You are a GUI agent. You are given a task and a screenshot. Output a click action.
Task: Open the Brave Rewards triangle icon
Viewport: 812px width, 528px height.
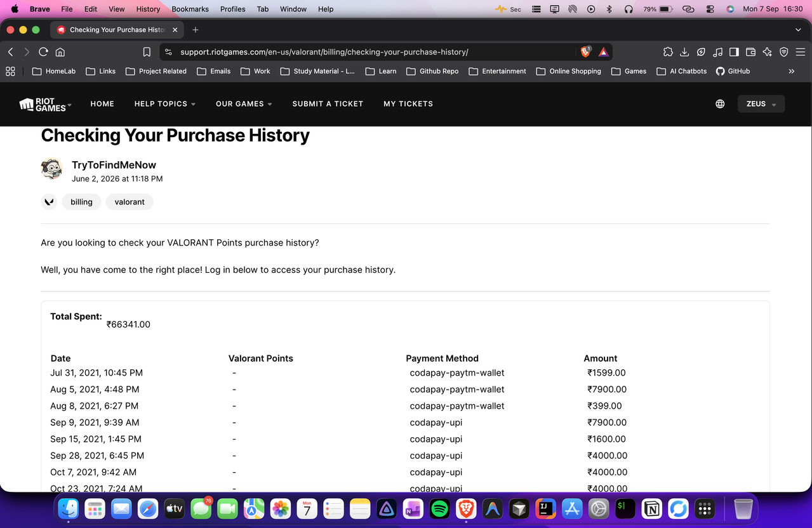pyautogui.click(x=604, y=52)
